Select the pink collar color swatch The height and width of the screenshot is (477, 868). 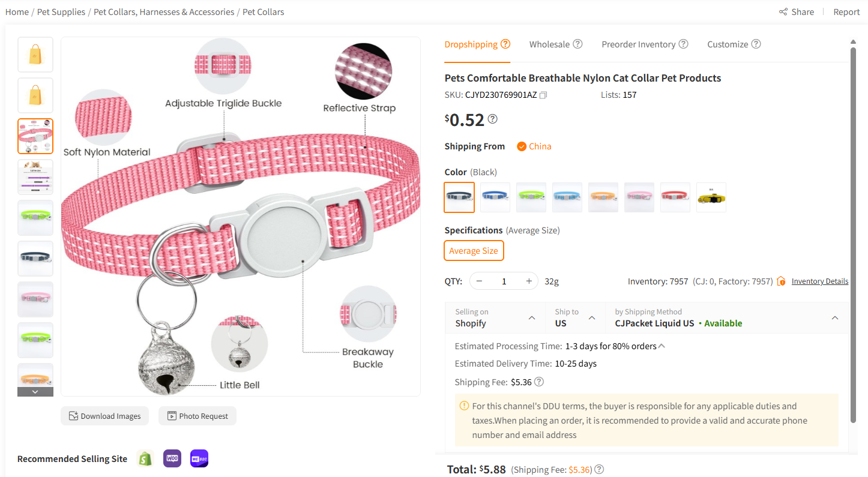[639, 197]
